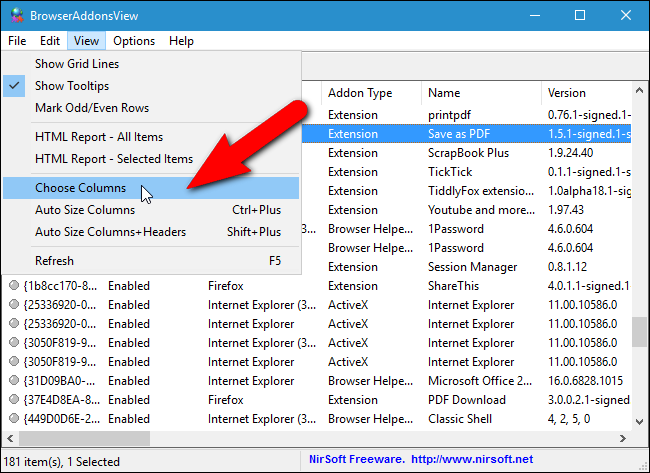
Task: Click the vertical scrollbar up arrow
Action: click(x=639, y=90)
